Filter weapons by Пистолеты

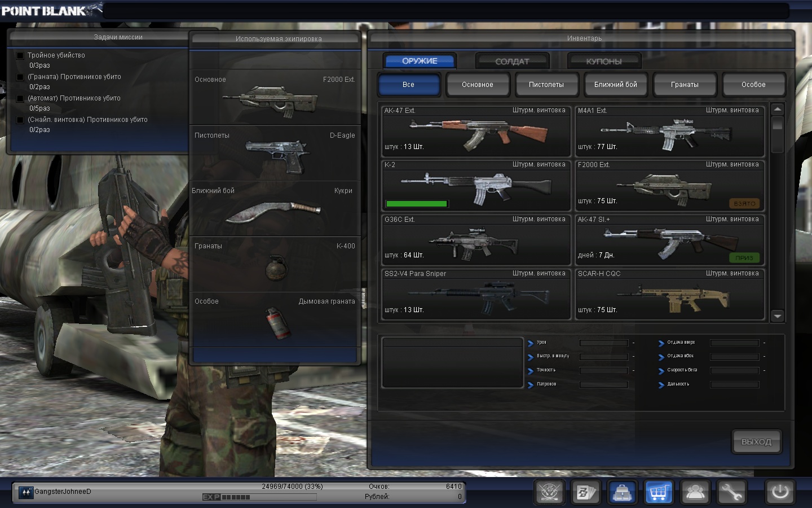pos(546,85)
